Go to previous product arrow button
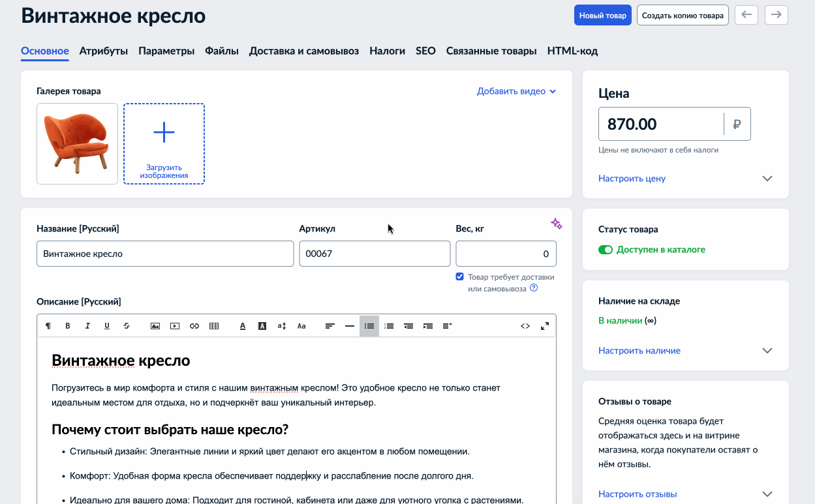The width and height of the screenshot is (815, 504). tap(746, 15)
